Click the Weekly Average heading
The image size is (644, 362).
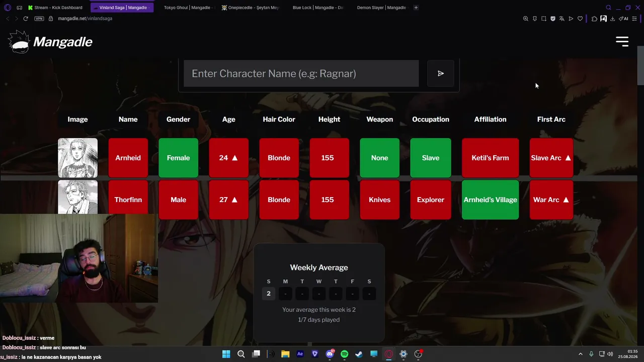pyautogui.click(x=319, y=267)
